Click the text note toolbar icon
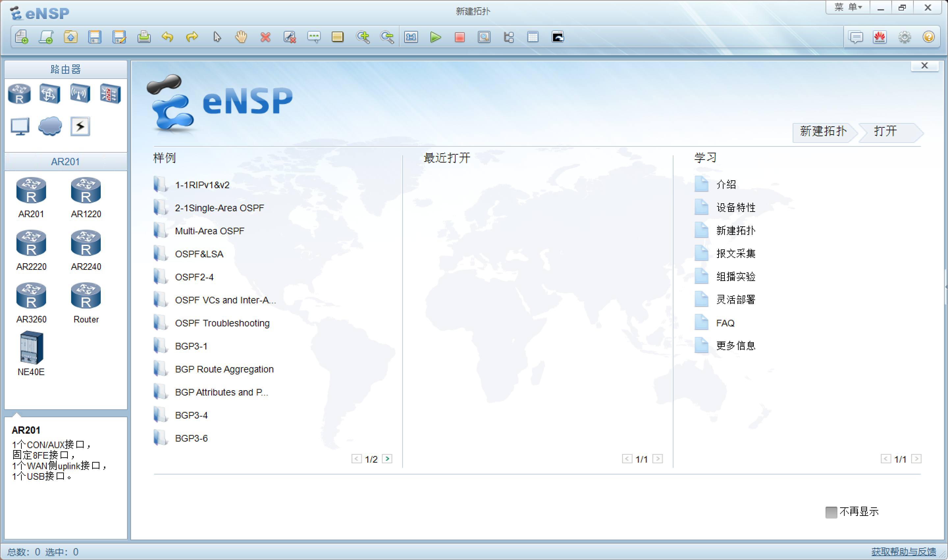This screenshot has height=560, width=948. (x=314, y=37)
